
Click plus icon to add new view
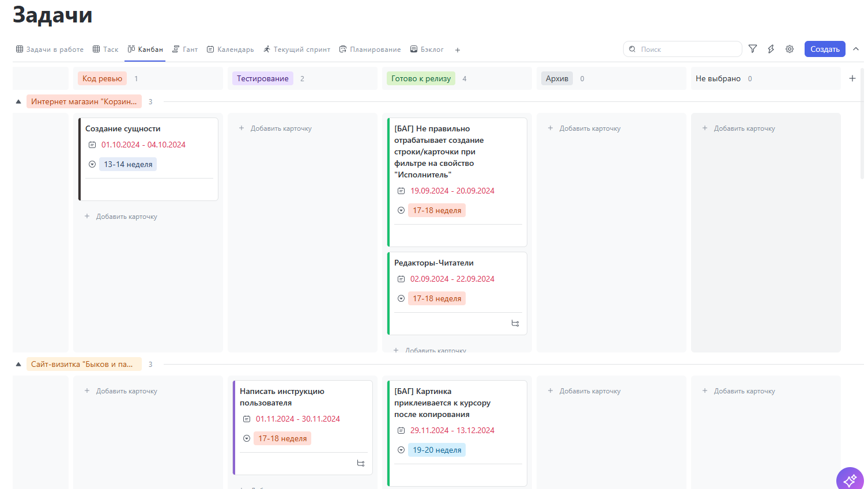tap(457, 50)
